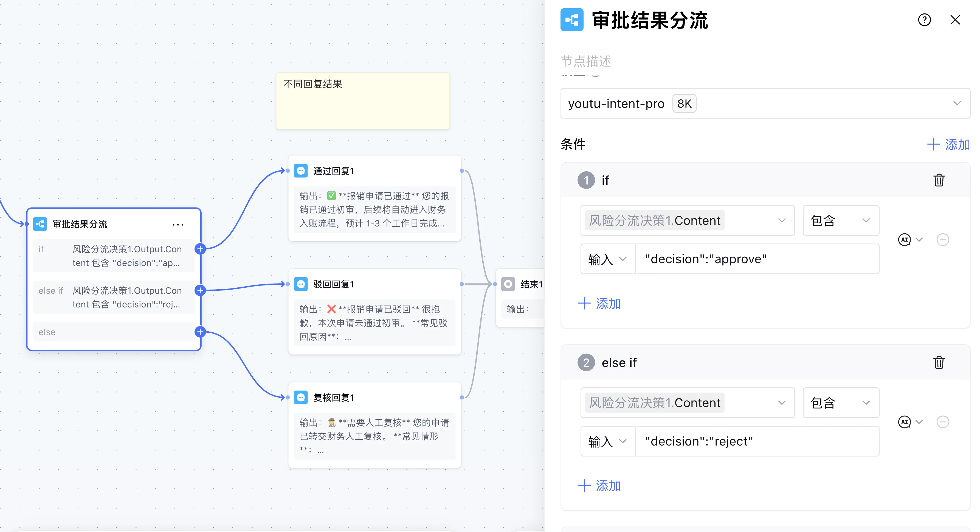Viewport: 980px width, 532px height.
Task: Click the 结束1 end node icon
Action: click(508, 284)
